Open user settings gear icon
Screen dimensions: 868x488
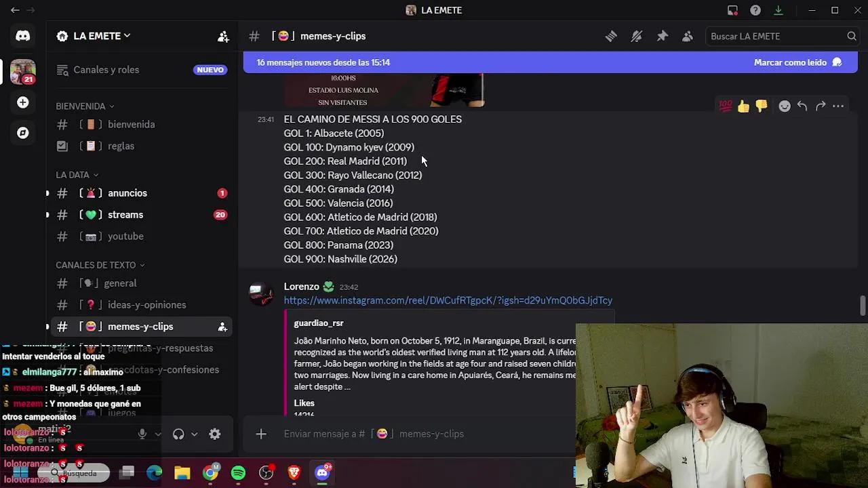(x=215, y=434)
